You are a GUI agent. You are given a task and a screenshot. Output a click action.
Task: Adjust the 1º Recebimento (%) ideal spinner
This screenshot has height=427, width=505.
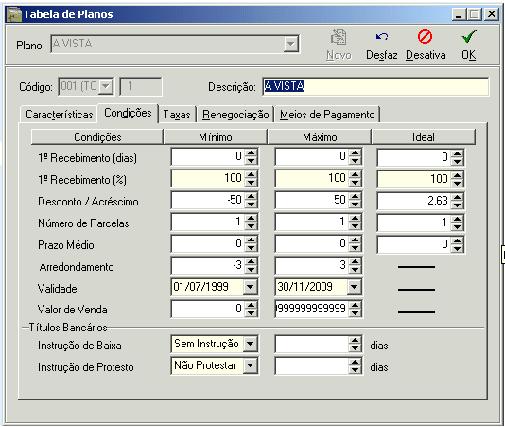[457, 179]
